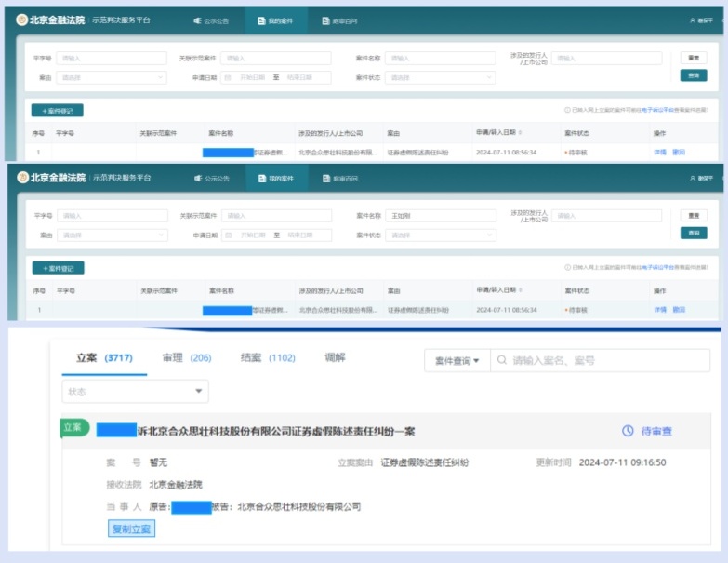The width and height of the screenshot is (728, 563).
Task: Click the green 立案 badge on the case card
Action: (x=74, y=428)
